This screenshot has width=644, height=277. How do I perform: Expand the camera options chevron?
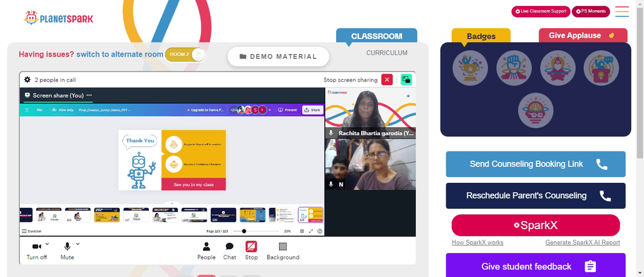click(47, 244)
